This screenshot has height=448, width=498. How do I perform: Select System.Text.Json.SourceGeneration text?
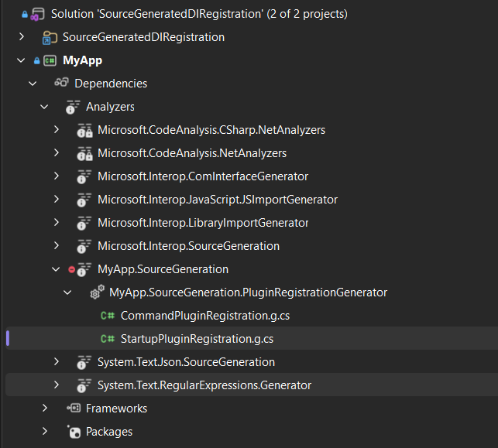[x=186, y=362]
